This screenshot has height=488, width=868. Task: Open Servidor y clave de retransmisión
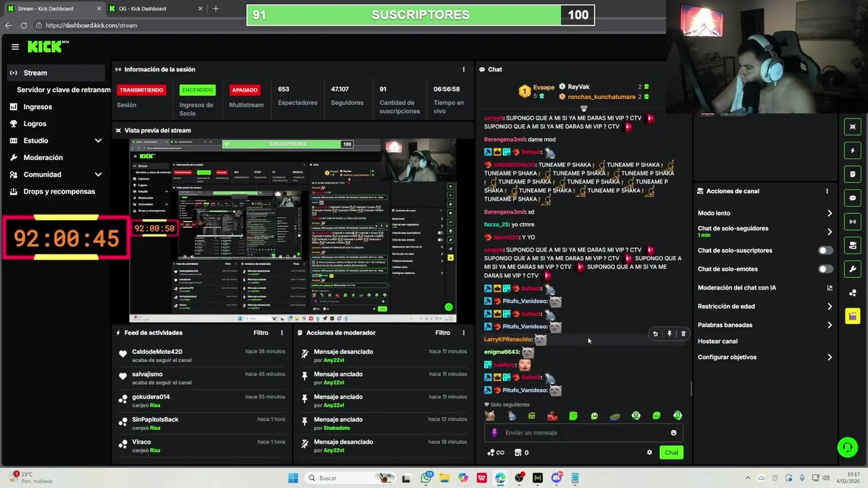click(63, 89)
